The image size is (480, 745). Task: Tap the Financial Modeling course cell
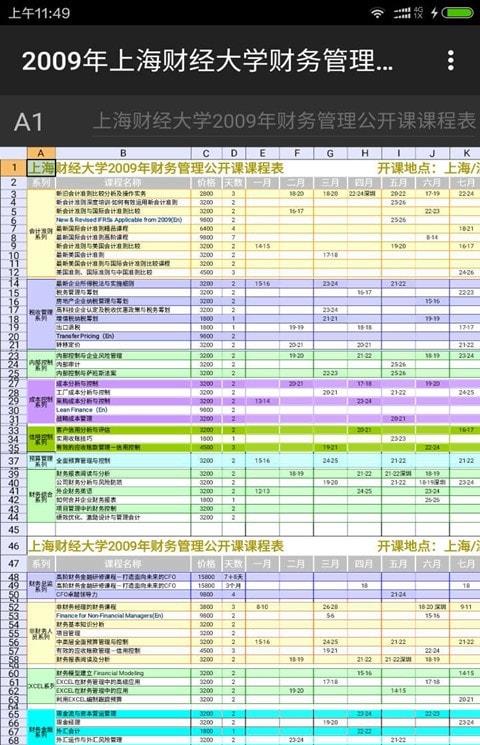(x=123, y=673)
